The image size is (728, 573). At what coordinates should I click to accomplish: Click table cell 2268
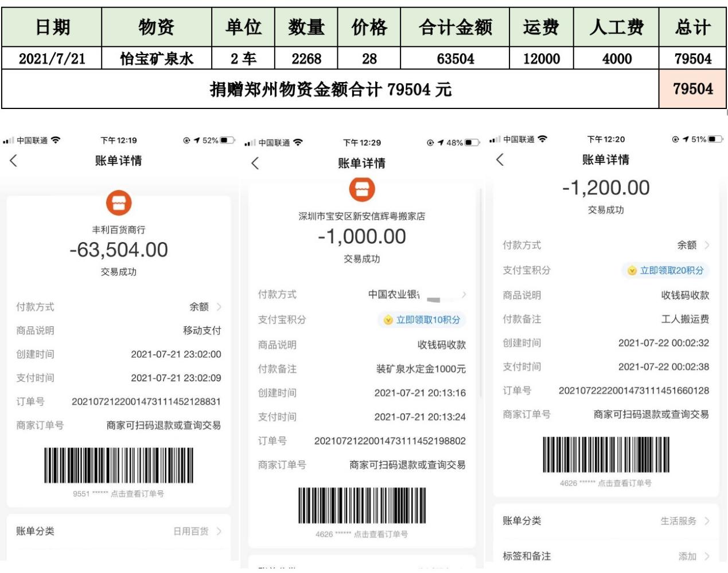pyautogui.click(x=306, y=59)
